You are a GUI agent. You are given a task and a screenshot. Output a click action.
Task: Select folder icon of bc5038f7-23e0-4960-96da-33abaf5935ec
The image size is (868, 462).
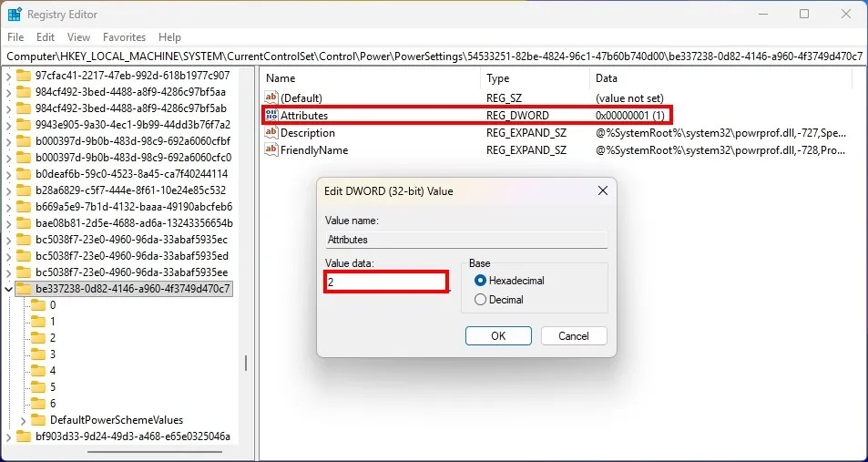click(x=24, y=240)
